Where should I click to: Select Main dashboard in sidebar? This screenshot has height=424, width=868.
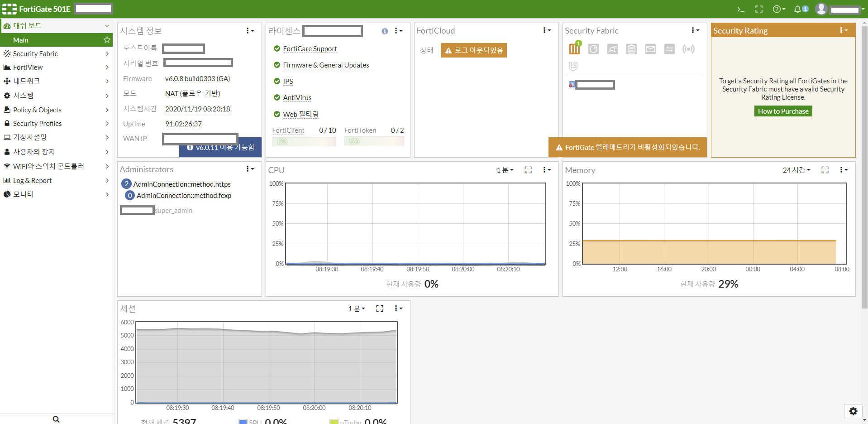click(56, 40)
